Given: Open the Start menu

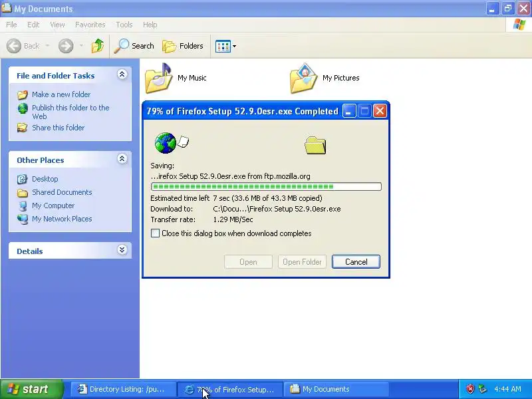Looking at the screenshot, I should point(31,389).
